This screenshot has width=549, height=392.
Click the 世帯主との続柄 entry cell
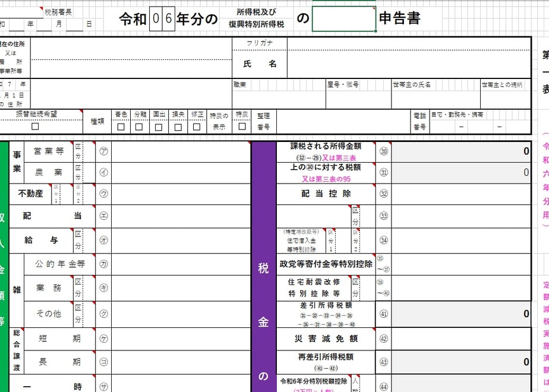(x=506, y=99)
